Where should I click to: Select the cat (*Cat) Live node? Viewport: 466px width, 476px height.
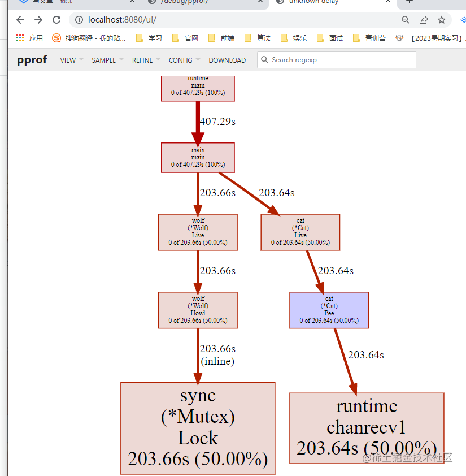300,232
